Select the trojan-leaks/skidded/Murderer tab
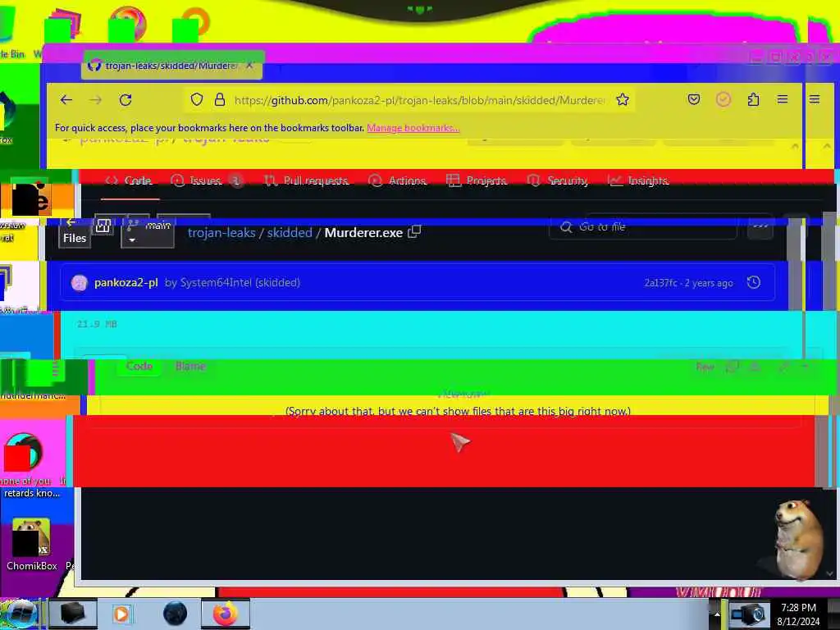The image size is (840, 630). [172, 66]
